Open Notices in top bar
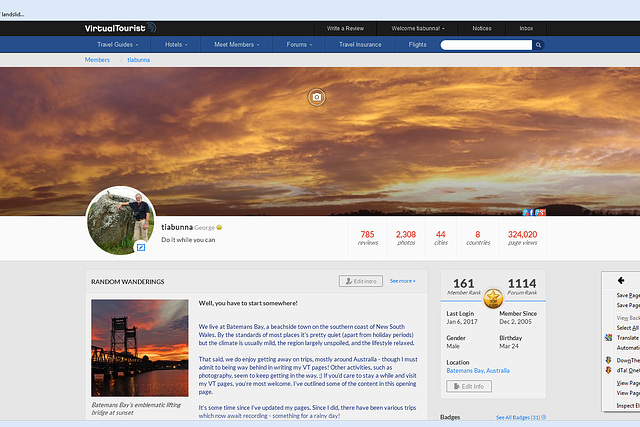Viewport: 640px width, 427px height. 482,28
